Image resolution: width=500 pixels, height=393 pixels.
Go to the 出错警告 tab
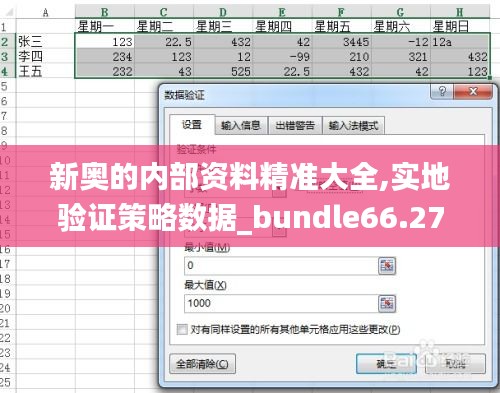(x=295, y=125)
